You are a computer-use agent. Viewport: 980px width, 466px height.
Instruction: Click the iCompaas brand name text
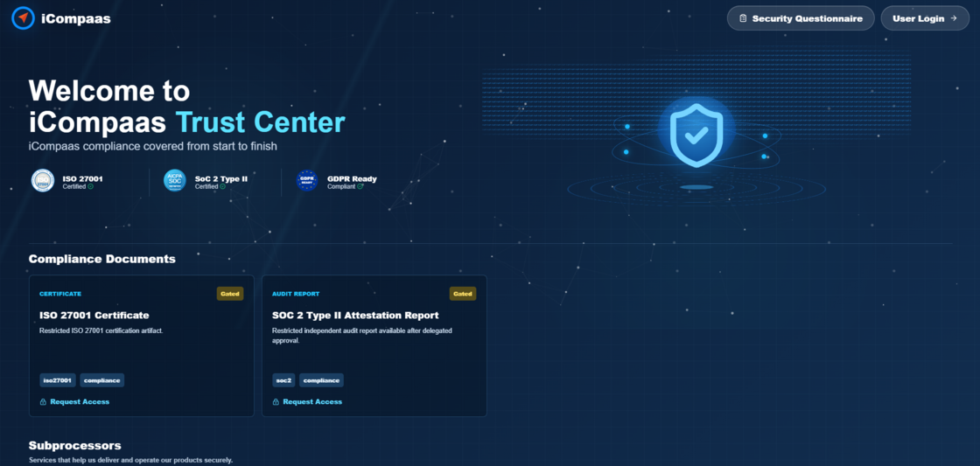click(x=75, y=18)
